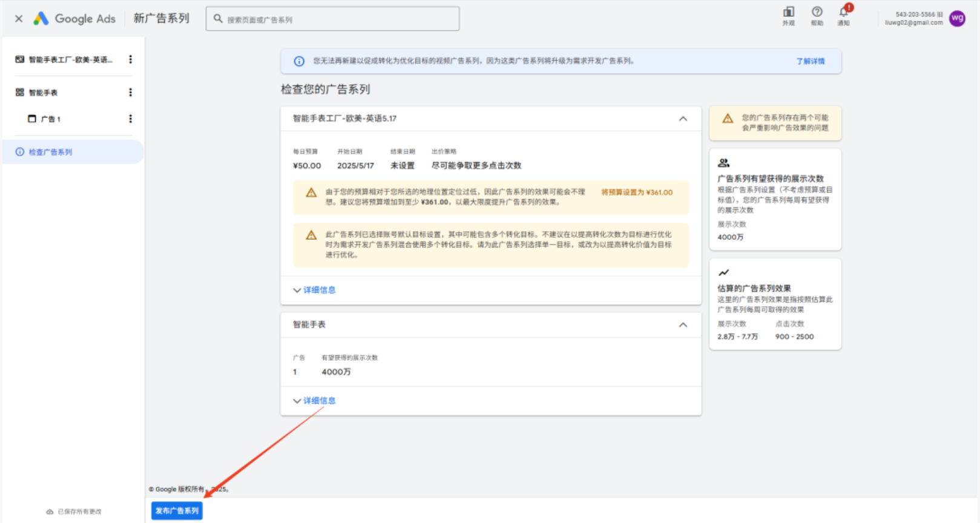
Task: Click the search box for pages or campaigns
Action: coord(332,19)
